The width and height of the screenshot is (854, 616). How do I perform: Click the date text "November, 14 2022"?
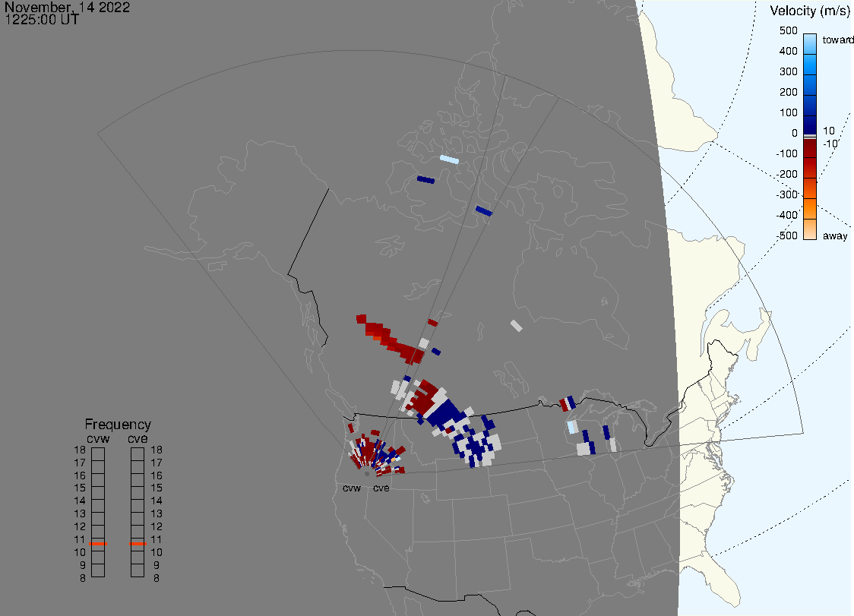(67, 7)
